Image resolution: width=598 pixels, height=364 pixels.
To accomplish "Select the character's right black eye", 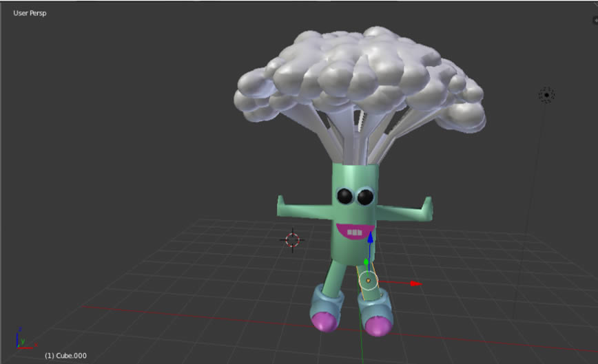I will (365, 197).
